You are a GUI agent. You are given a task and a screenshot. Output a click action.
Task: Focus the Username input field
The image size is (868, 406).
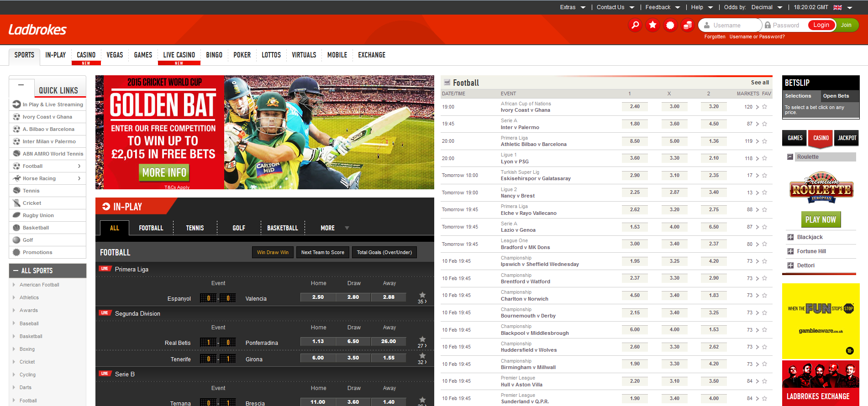pyautogui.click(x=731, y=25)
